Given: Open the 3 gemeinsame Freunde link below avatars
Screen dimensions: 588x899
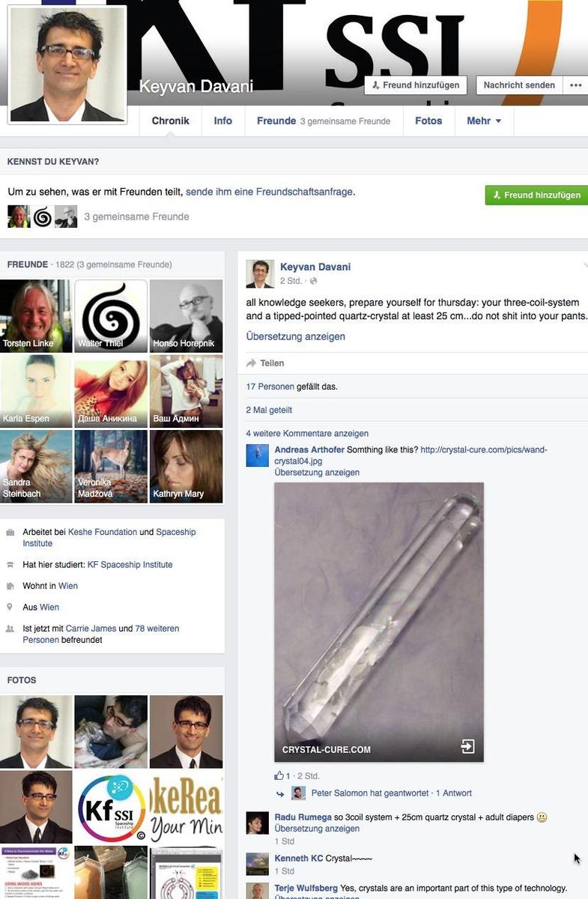Looking at the screenshot, I should [136, 217].
